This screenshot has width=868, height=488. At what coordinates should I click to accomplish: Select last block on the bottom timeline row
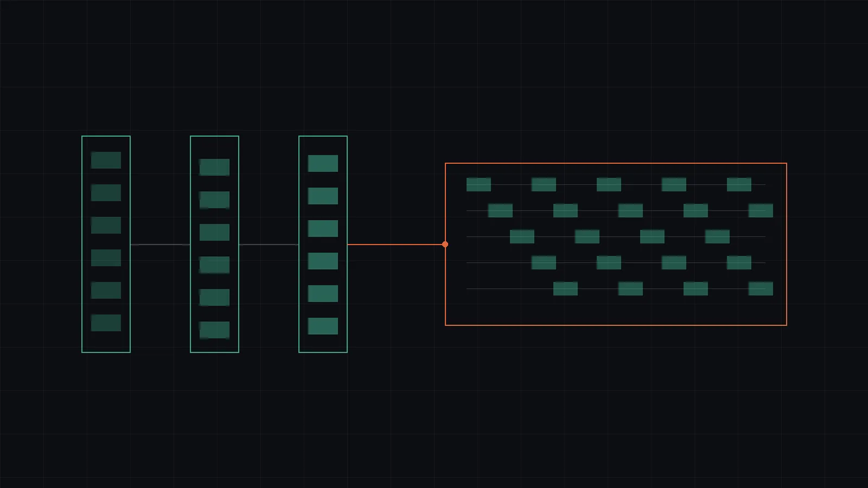[761, 288]
